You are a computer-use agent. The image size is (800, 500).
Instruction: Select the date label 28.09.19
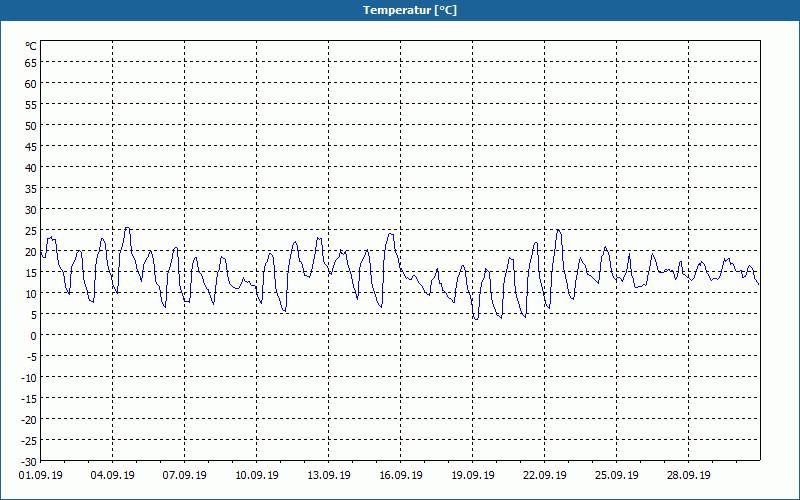click(688, 476)
